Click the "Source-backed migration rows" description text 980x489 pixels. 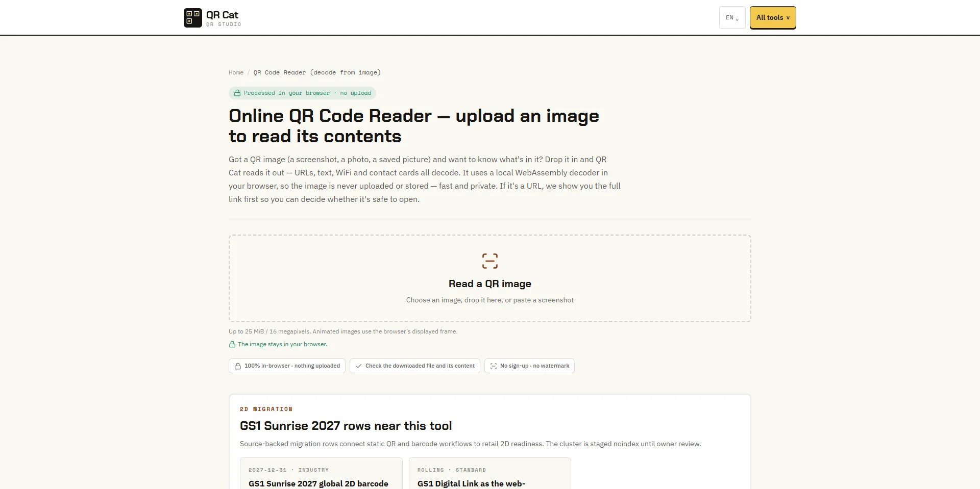coord(471,444)
